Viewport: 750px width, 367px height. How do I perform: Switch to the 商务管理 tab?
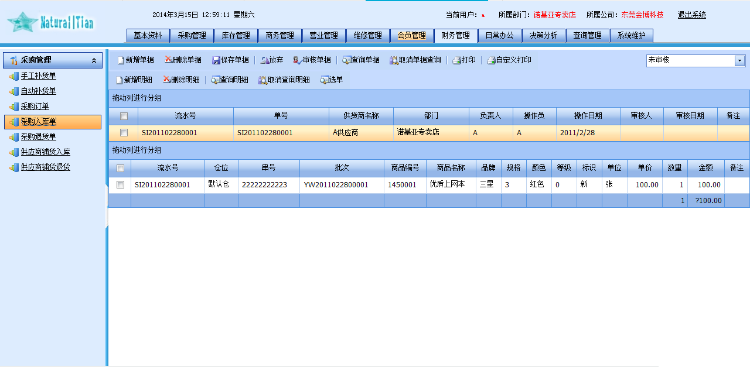pyautogui.click(x=280, y=35)
